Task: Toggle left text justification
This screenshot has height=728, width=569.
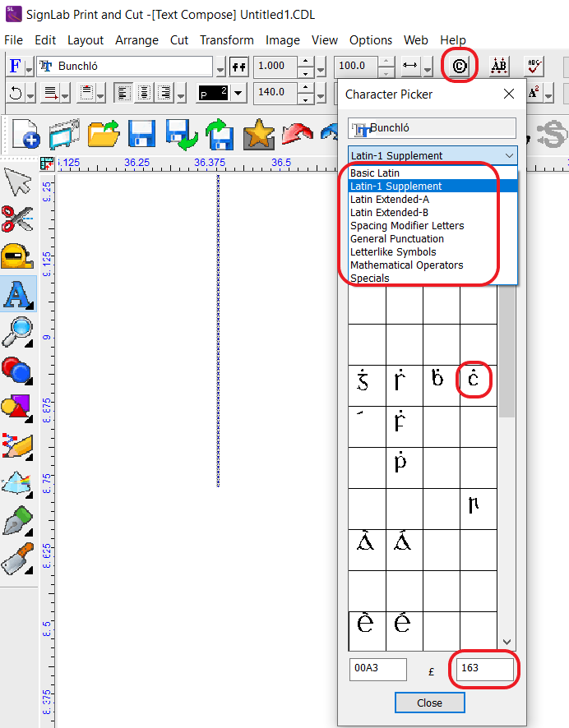Action: point(123,93)
